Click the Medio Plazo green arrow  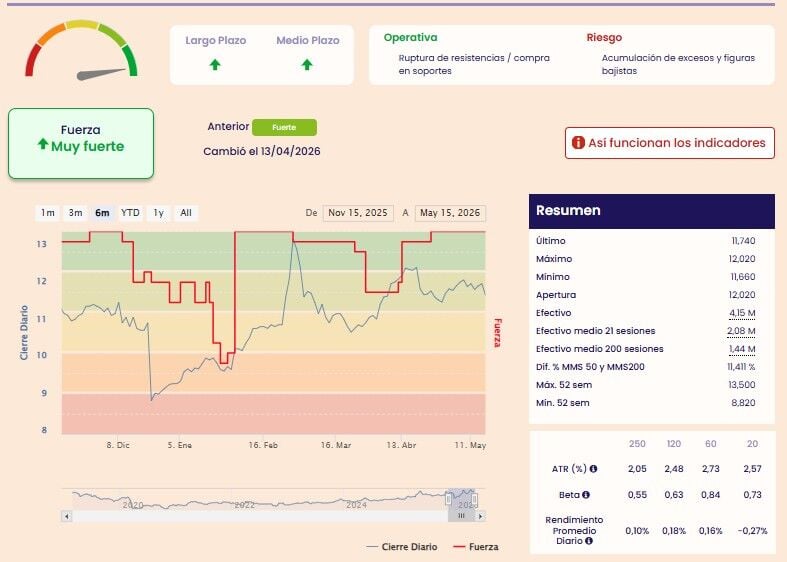point(307,65)
